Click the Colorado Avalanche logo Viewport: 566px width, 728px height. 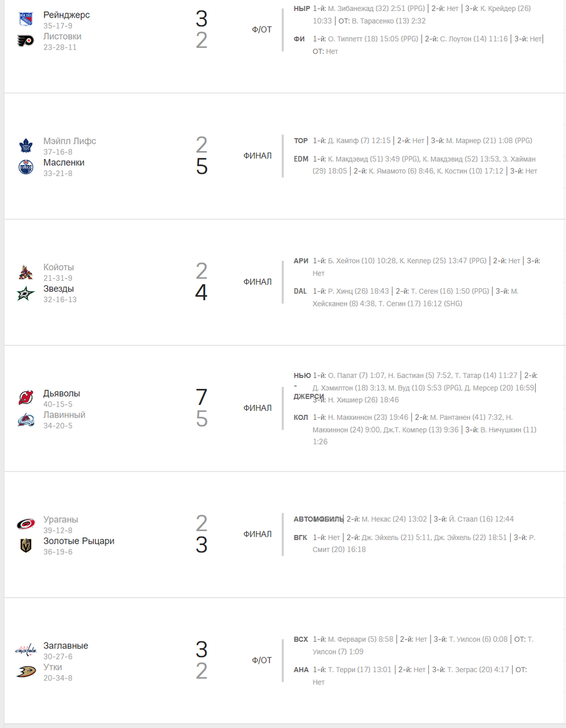(x=25, y=420)
